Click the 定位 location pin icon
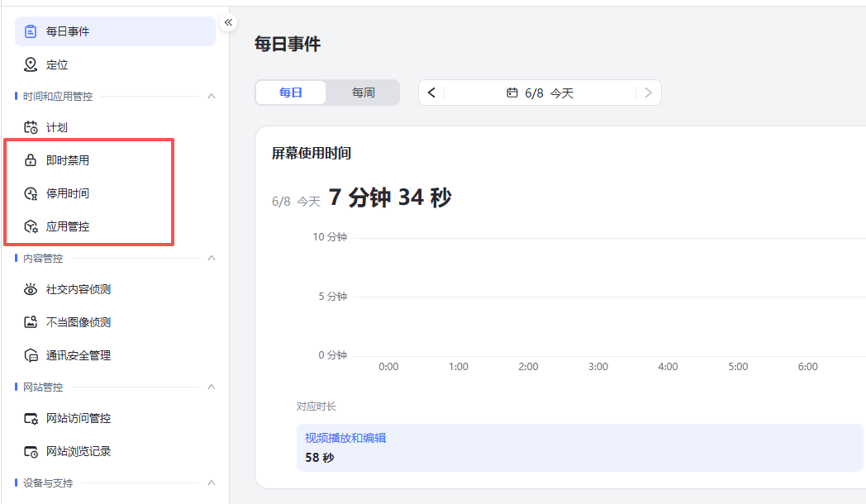Image resolution: width=866 pixels, height=504 pixels. (31, 64)
